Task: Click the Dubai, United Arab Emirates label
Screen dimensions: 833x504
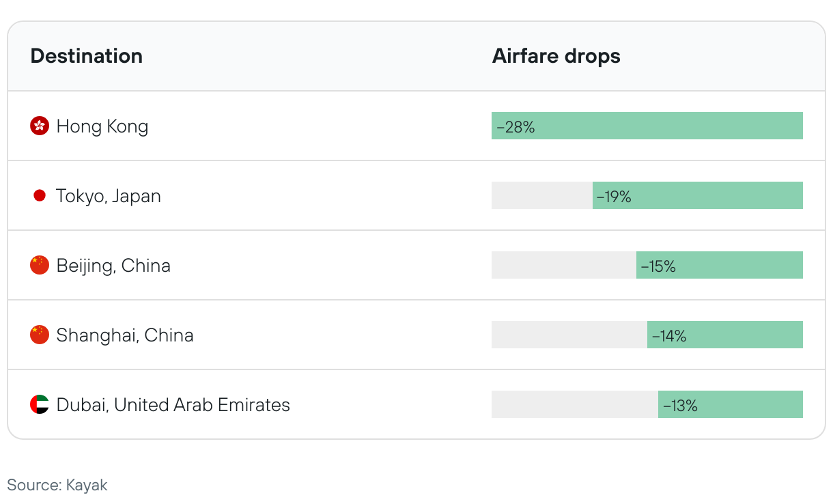Action: coord(173,405)
